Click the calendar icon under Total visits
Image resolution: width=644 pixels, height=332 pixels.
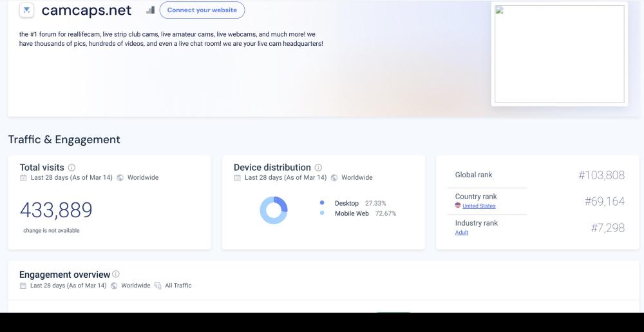point(23,178)
